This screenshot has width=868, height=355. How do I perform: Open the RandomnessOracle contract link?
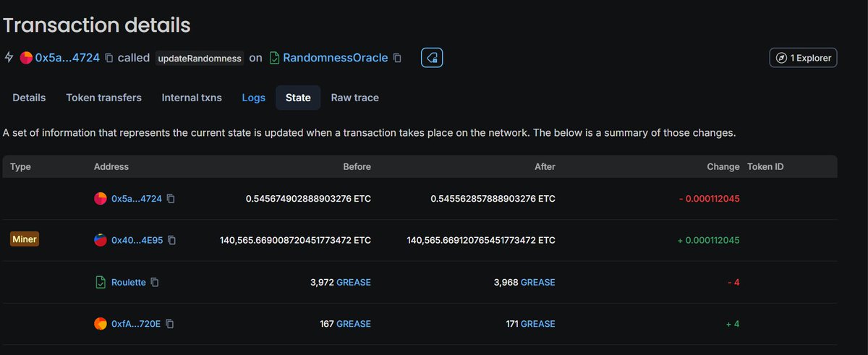coord(335,58)
